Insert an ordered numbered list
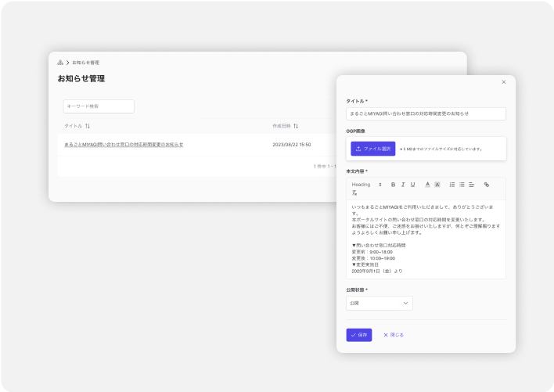554x392 pixels. point(452,185)
